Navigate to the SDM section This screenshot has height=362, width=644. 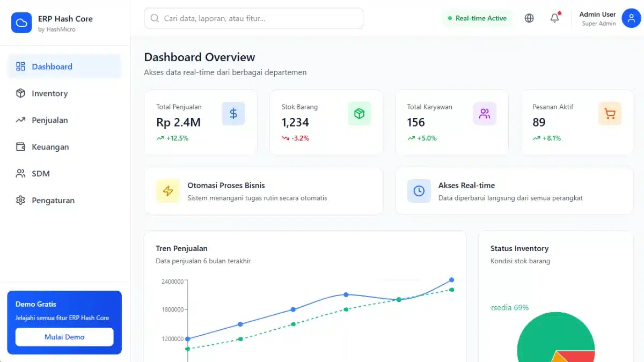pos(40,174)
